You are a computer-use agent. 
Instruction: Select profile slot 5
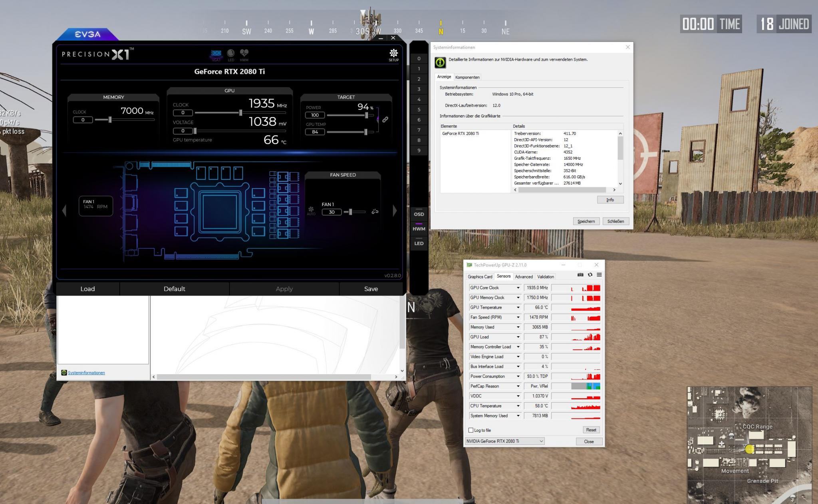coord(419,109)
